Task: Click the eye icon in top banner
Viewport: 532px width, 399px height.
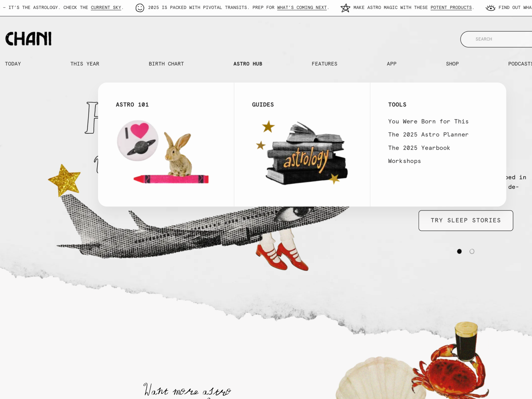Action: coord(490,8)
